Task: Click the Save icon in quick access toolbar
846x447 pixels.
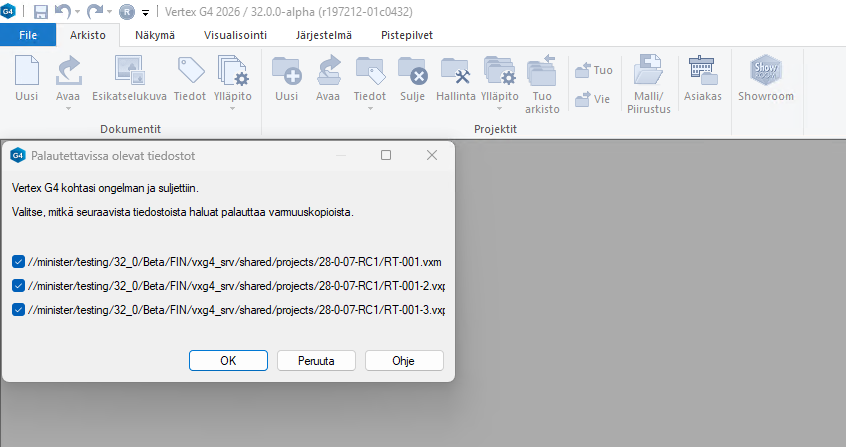Action: [x=41, y=12]
